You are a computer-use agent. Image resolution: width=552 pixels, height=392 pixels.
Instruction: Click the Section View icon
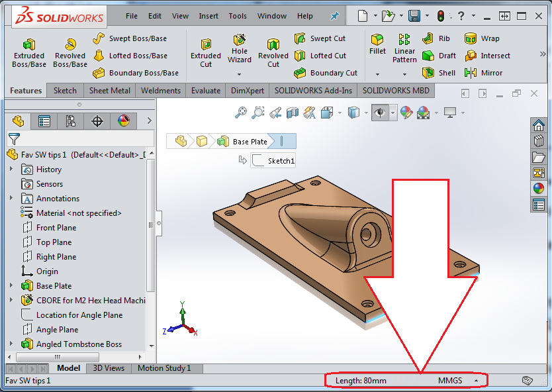click(x=292, y=113)
